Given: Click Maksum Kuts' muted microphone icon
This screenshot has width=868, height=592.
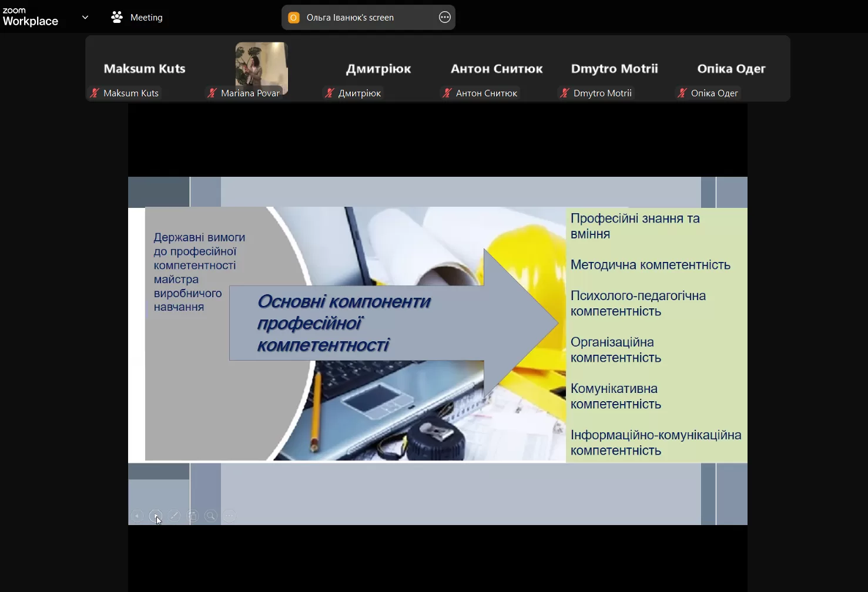Looking at the screenshot, I should [x=94, y=93].
